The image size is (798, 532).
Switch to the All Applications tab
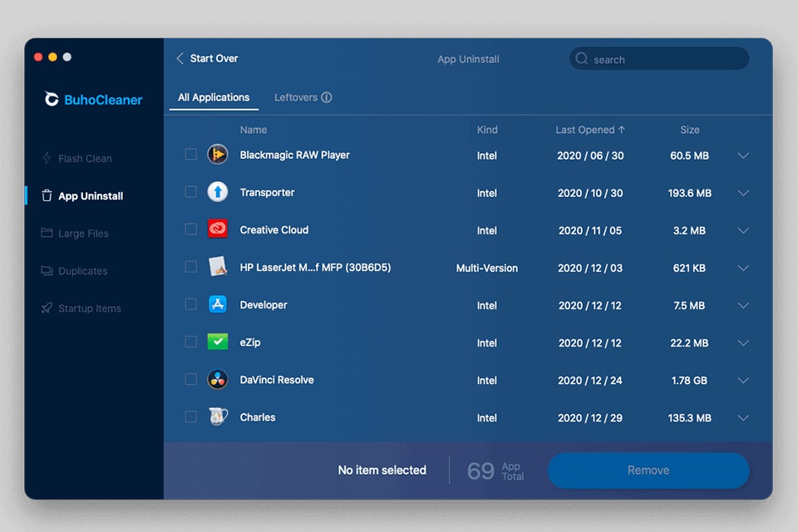214,97
